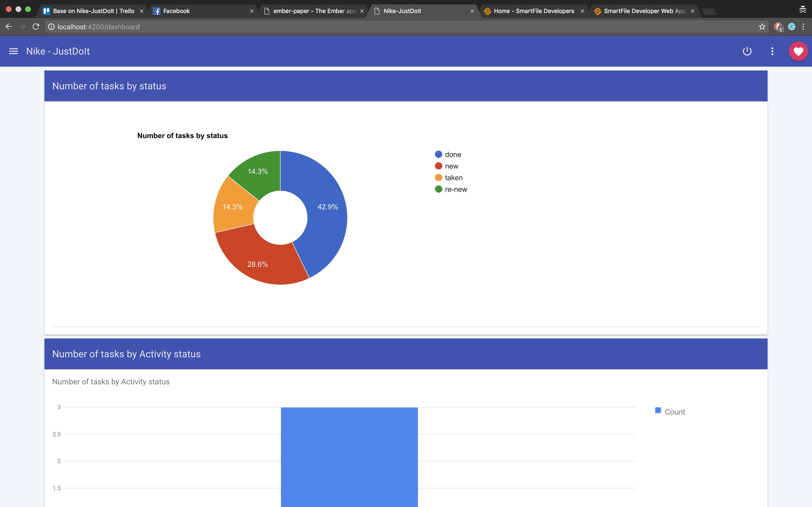Screen dimensions: 812x507
Task: Open the hamburger navigation menu
Action: coord(14,51)
